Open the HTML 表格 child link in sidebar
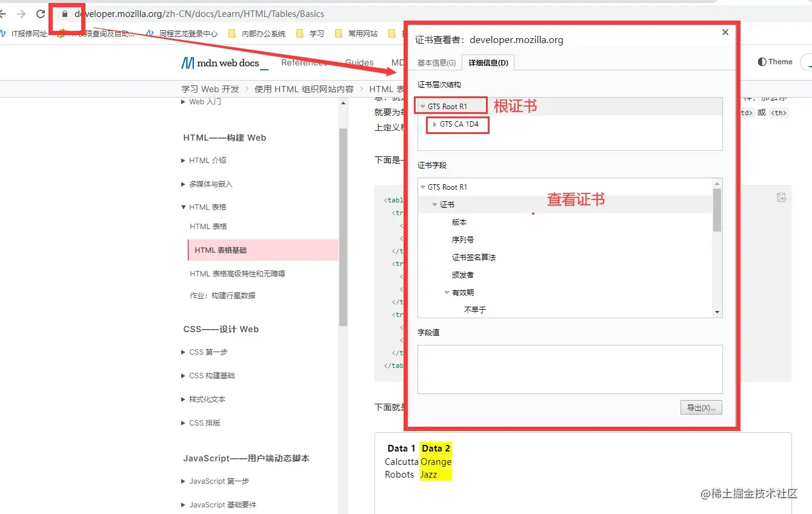The image size is (812, 514). click(x=208, y=227)
